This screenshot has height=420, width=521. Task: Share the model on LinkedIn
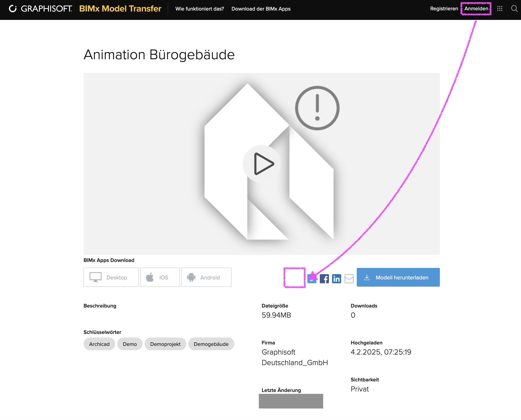(336, 279)
